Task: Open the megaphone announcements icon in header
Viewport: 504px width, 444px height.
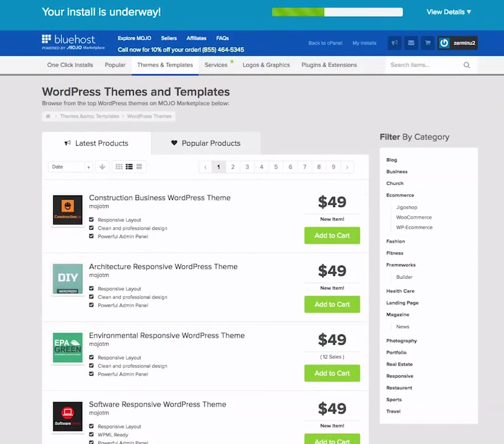Action: (x=395, y=43)
